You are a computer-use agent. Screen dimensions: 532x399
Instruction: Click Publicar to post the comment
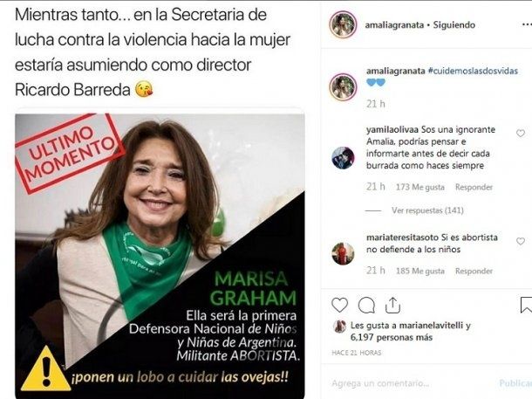[x=515, y=383]
